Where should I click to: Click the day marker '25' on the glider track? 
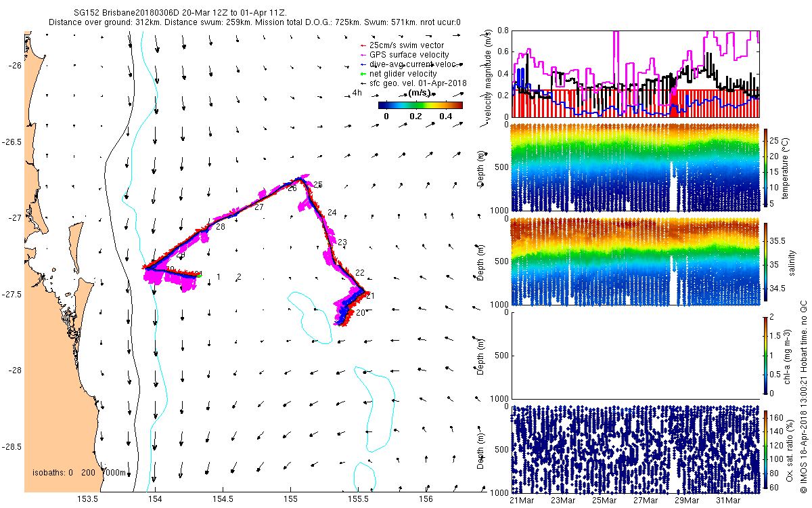(318, 185)
